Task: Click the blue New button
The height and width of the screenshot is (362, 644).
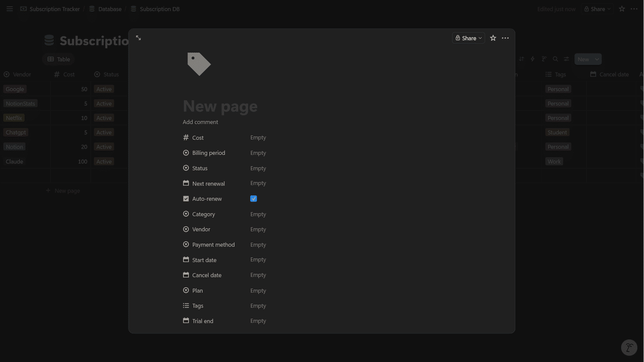Action: tap(583, 59)
